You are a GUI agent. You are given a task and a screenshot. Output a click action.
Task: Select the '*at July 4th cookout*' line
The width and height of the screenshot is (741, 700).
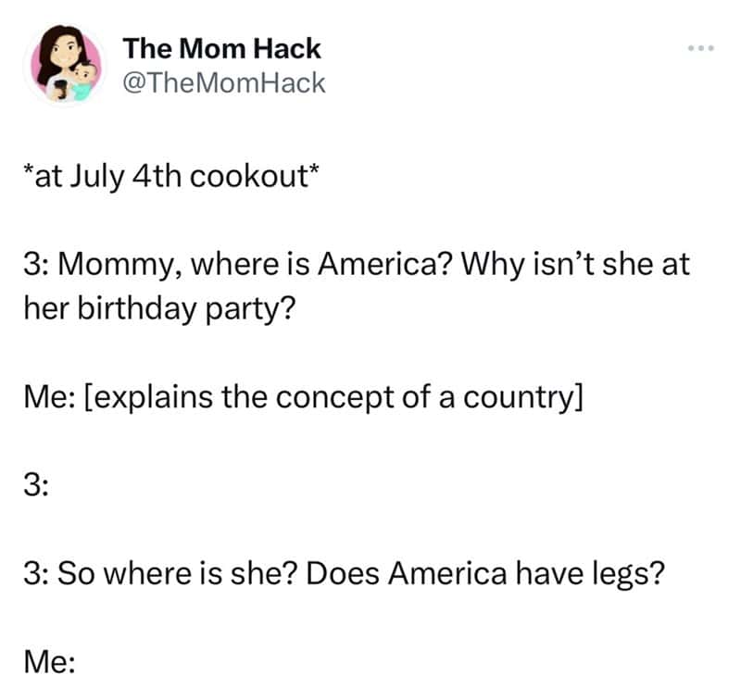(x=171, y=177)
